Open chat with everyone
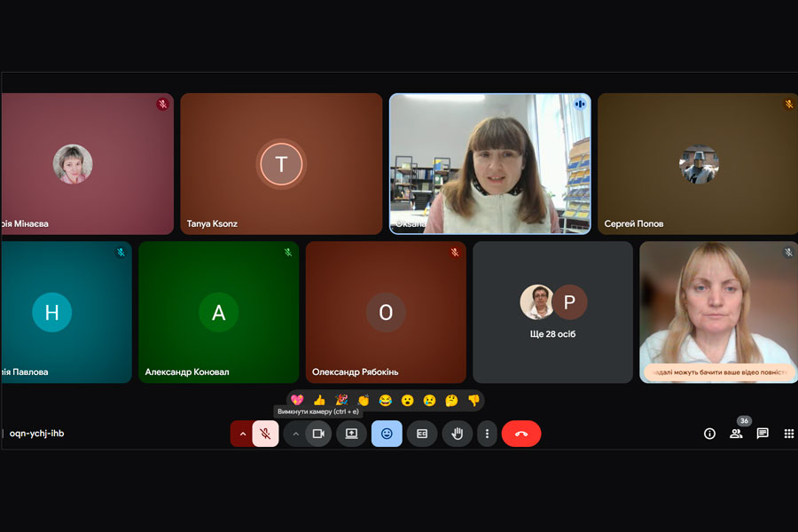Viewport: 798px width, 532px height. pos(763,434)
